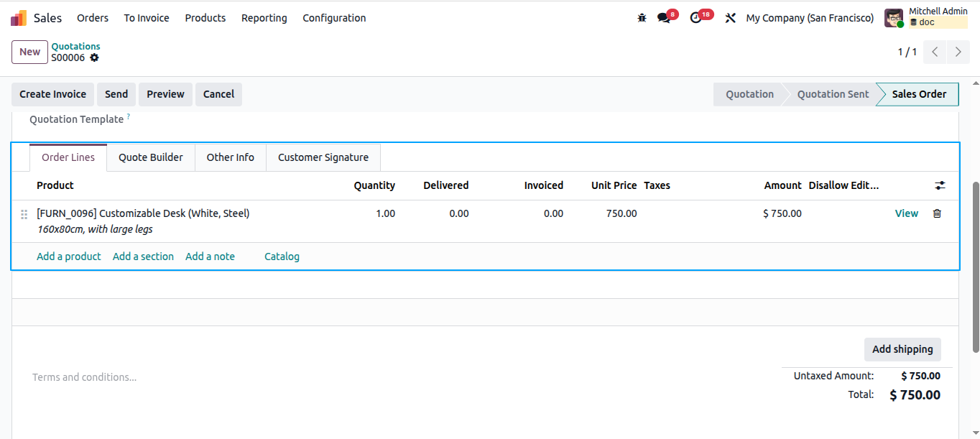This screenshot has width=980, height=439.
Task: Click the Mitchell Admin avatar
Action: 894,18
